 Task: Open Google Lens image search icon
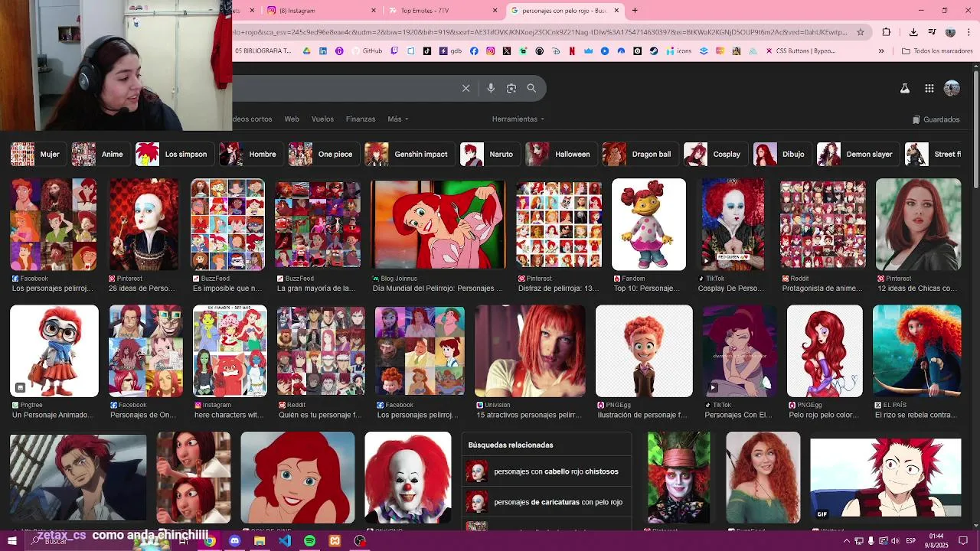pos(511,88)
